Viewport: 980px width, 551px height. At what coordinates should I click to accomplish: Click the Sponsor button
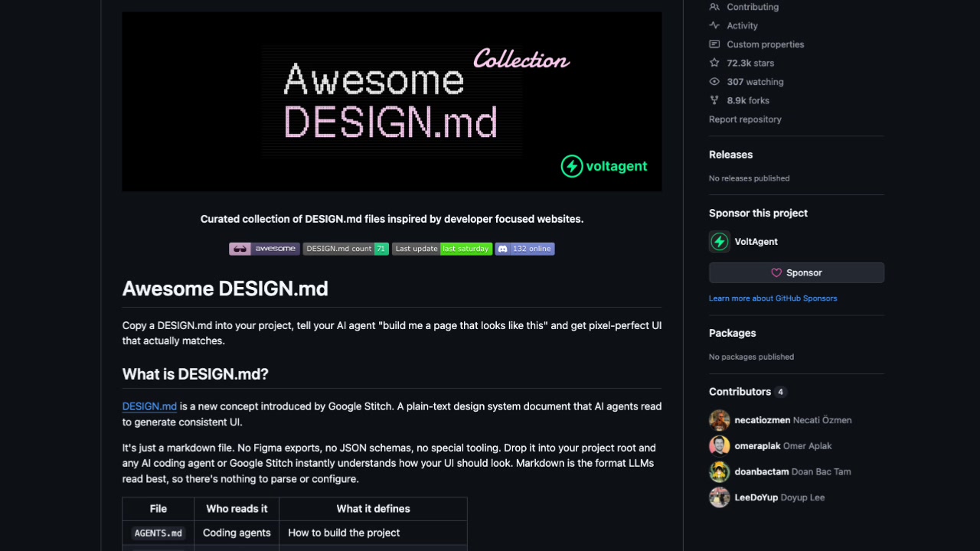coord(796,272)
